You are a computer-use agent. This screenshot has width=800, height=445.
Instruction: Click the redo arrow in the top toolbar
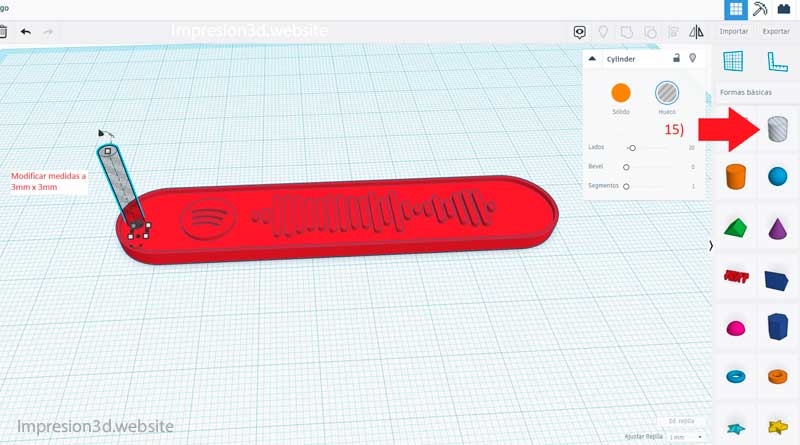[x=48, y=32]
